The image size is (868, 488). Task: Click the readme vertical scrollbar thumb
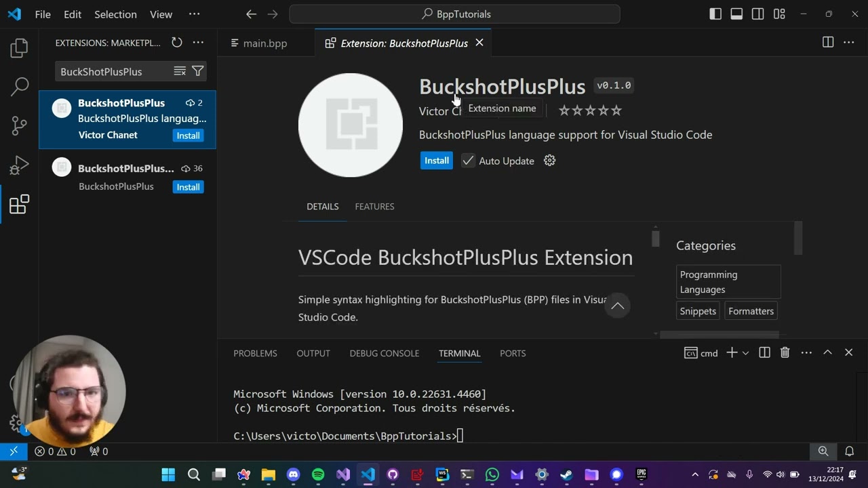click(656, 239)
